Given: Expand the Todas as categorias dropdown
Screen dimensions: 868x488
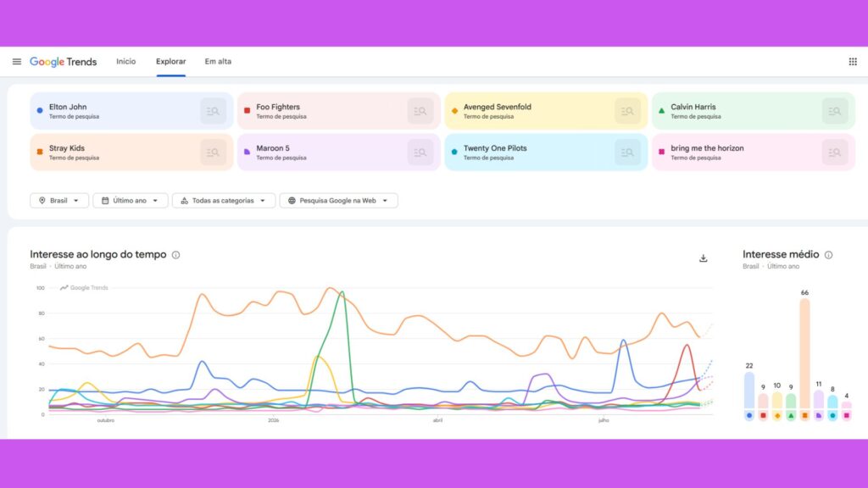Looking at the screenshot, I should (224, 200).
